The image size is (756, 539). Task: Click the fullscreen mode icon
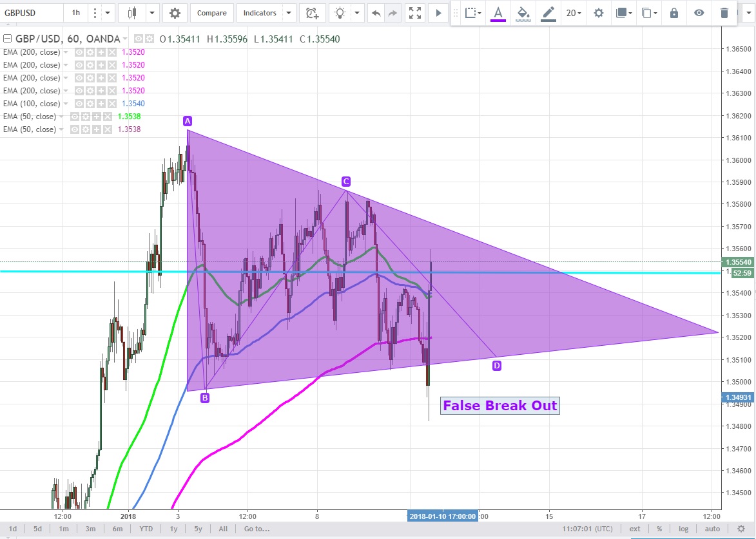click(416, 13)
